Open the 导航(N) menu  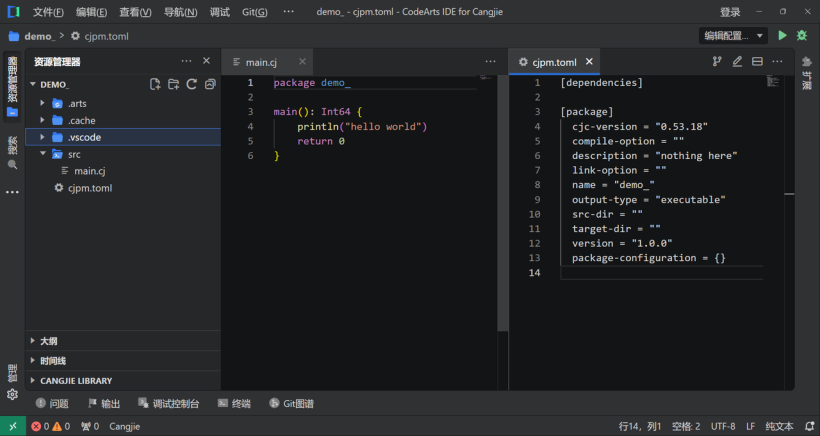[x=180, y=12]
